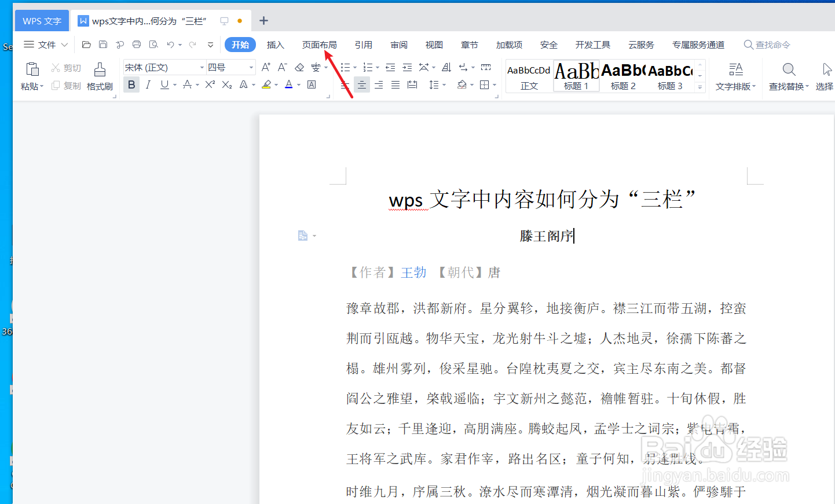Select the format painter brush
The image size is (835, 504).
(100, 69)
